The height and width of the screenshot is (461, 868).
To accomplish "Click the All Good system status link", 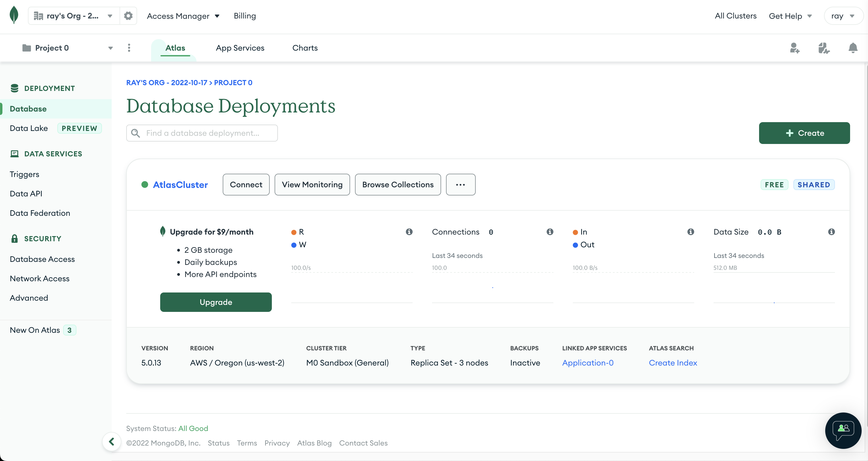I will 193,428.
